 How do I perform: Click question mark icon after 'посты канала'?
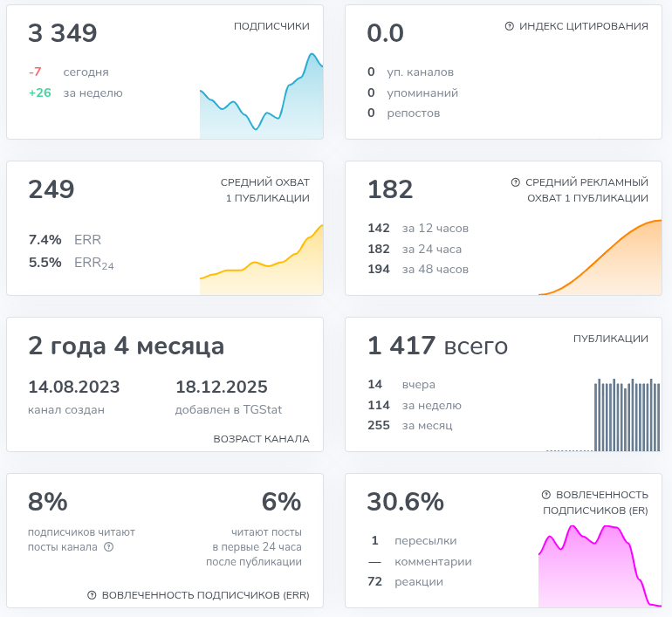pyautogui.click(x=109, y=547)
